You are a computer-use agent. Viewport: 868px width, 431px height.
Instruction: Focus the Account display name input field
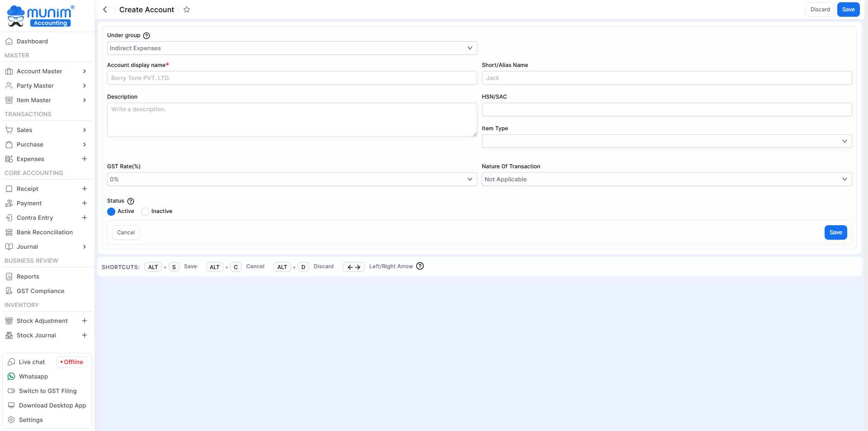(292, 78)
